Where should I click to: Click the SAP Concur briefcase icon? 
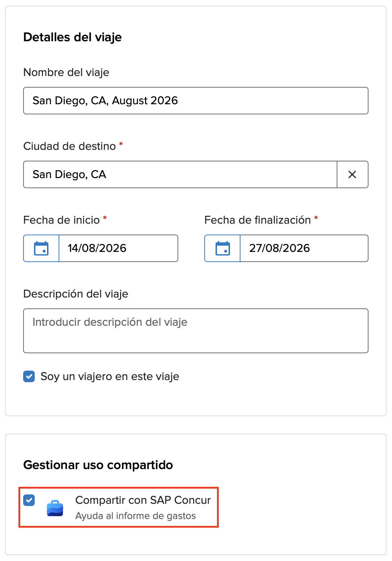click(55, 508)
